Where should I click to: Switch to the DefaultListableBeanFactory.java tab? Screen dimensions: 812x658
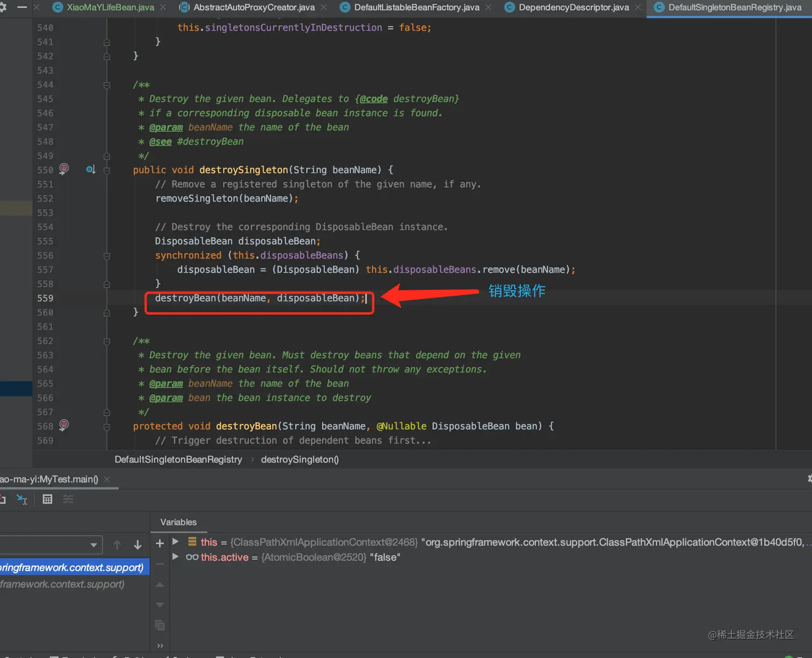pos(417,8)
